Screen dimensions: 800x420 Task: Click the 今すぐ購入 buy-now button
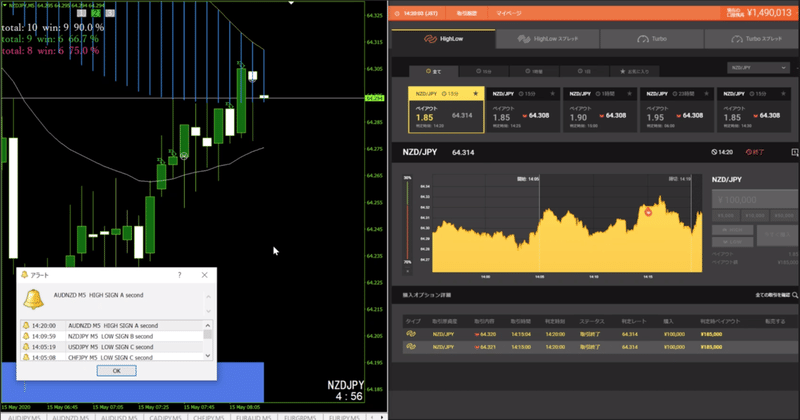click(x=778, y=235)
